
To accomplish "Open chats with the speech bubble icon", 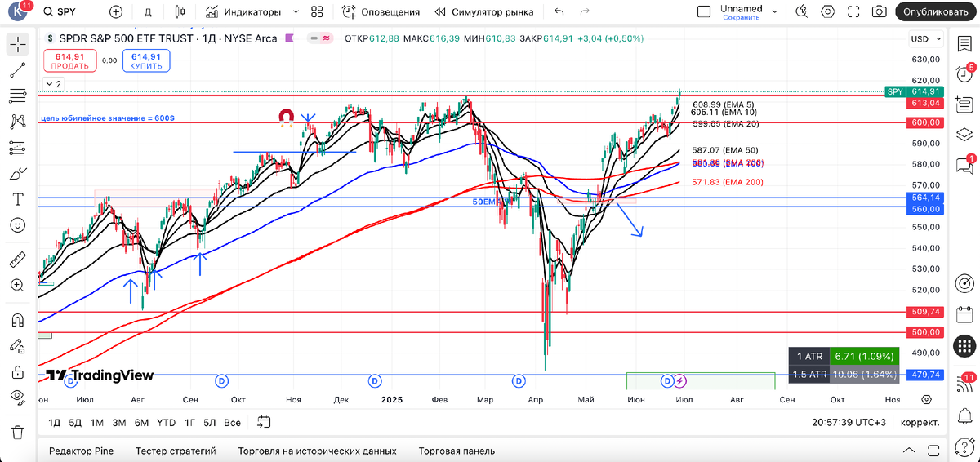I will click(x=964, y=166).
